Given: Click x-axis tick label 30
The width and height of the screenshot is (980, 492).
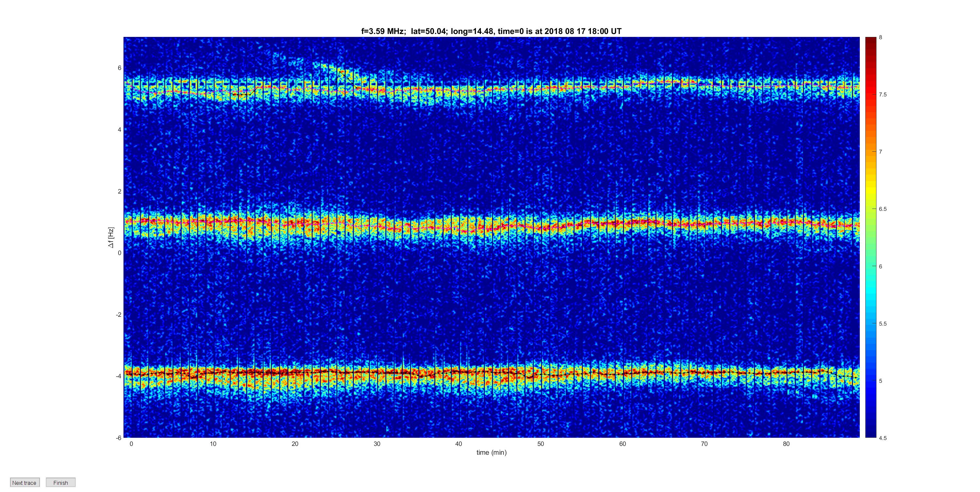Looking at the screenshot, I should point(377,444).
